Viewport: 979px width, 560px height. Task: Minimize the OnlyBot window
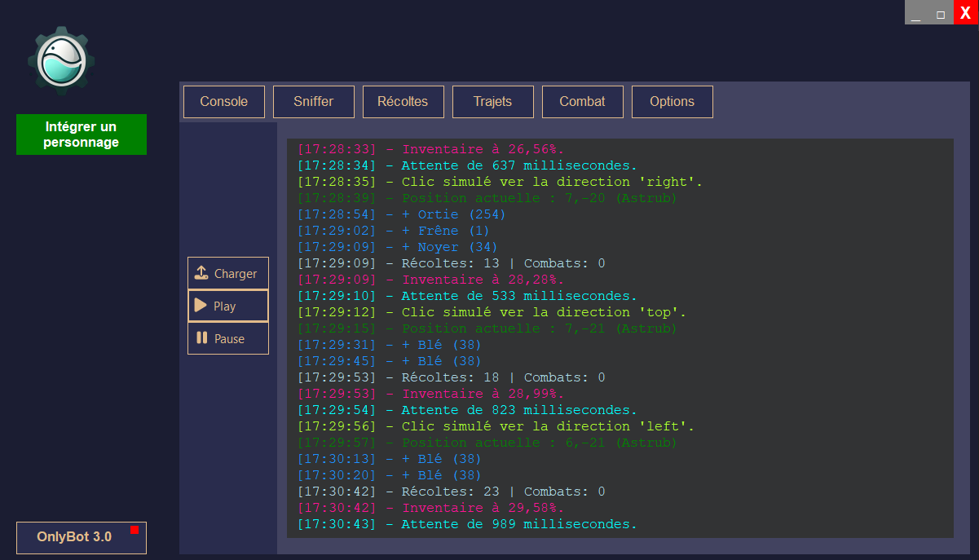pos(916,12)
